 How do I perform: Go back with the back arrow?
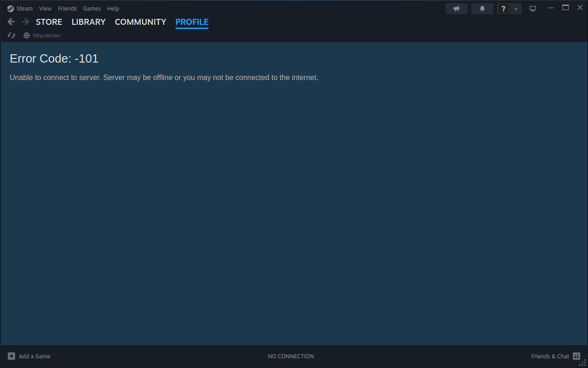click(11, 22)
